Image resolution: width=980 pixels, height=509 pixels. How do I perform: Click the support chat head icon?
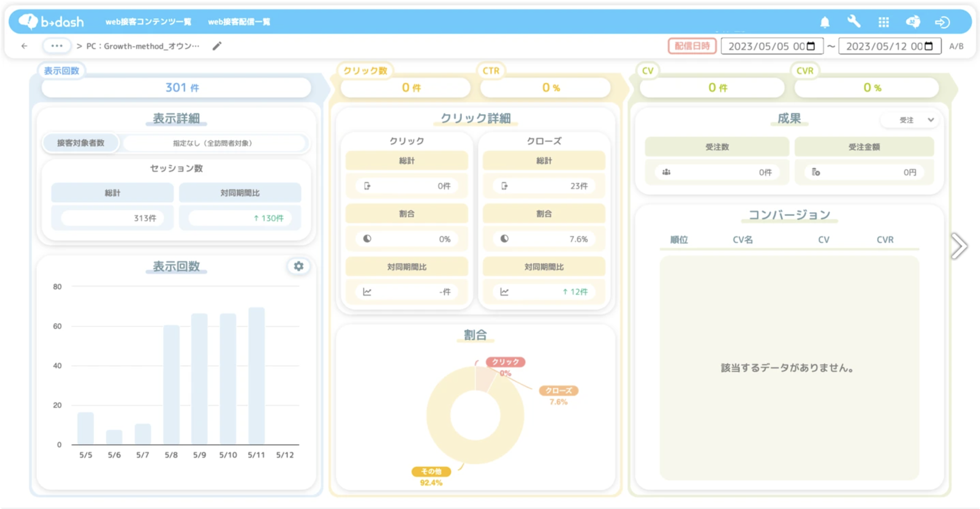tap(913, 22)
